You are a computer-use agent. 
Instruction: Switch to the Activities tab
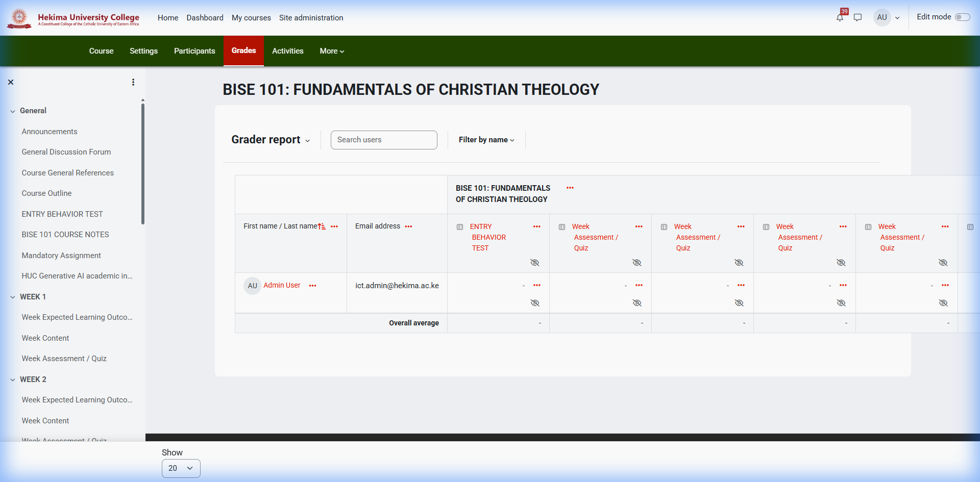point(287,51)
